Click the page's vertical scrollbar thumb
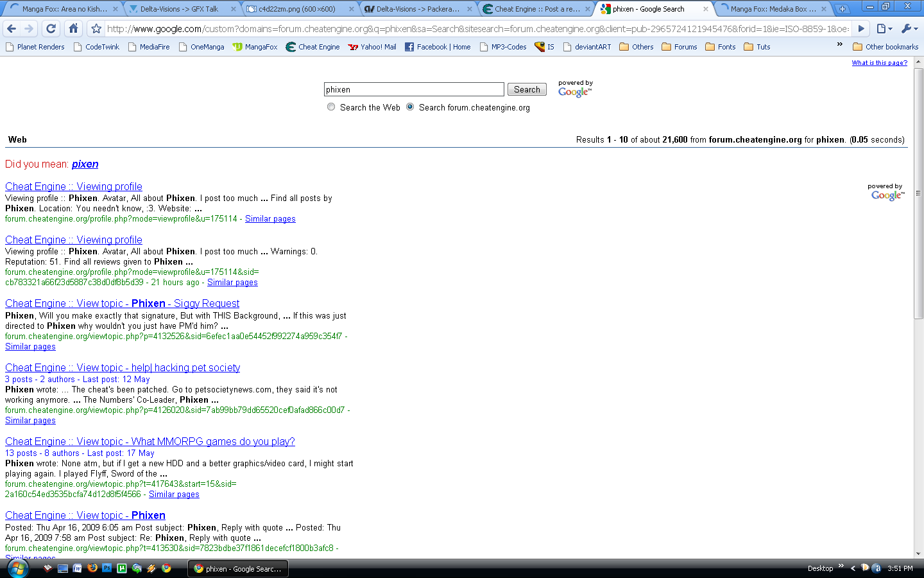This screenshot has width=924, height=578. point(918,193)
